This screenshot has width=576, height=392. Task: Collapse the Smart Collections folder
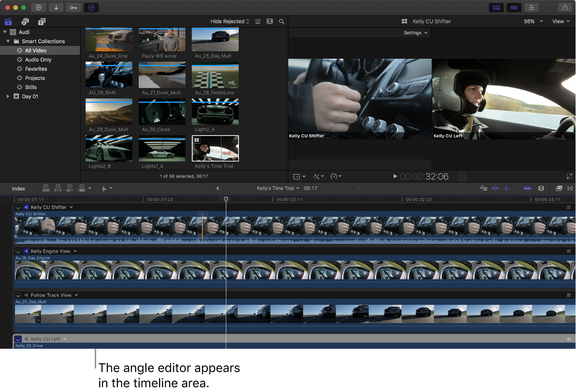tap(8, 41)
